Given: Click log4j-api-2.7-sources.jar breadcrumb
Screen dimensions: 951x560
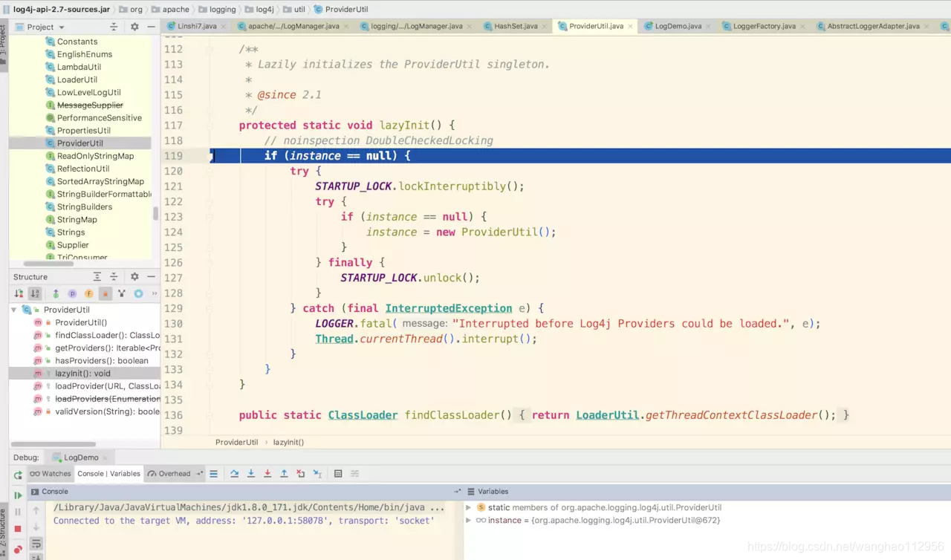Looking at the screenshot, I should click(56, 9).
